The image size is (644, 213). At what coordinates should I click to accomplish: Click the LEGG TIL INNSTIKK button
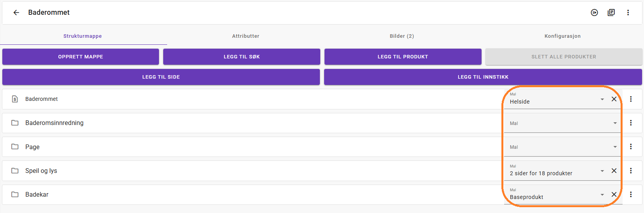pos(483,77)
